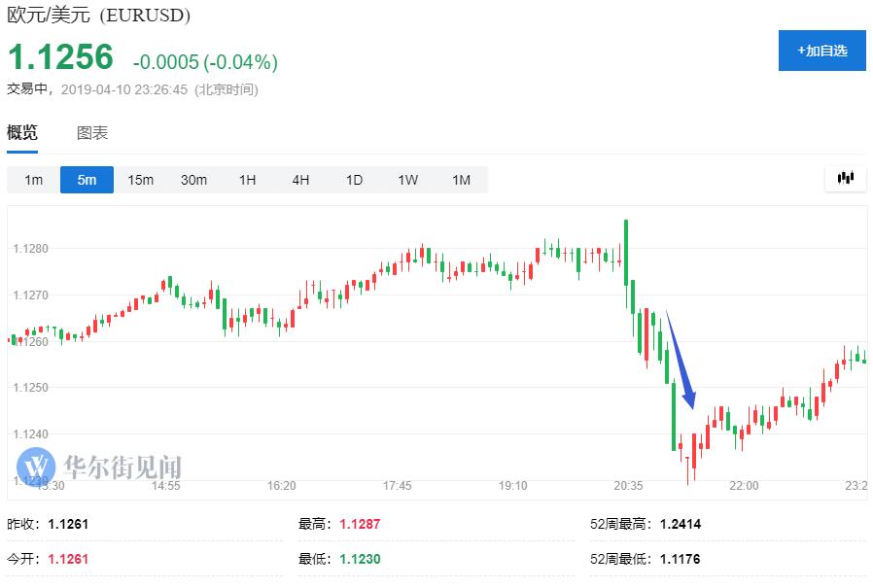Select the 1H timeframe
Viewport: 873px width, 588px height.
click(247, 180)
